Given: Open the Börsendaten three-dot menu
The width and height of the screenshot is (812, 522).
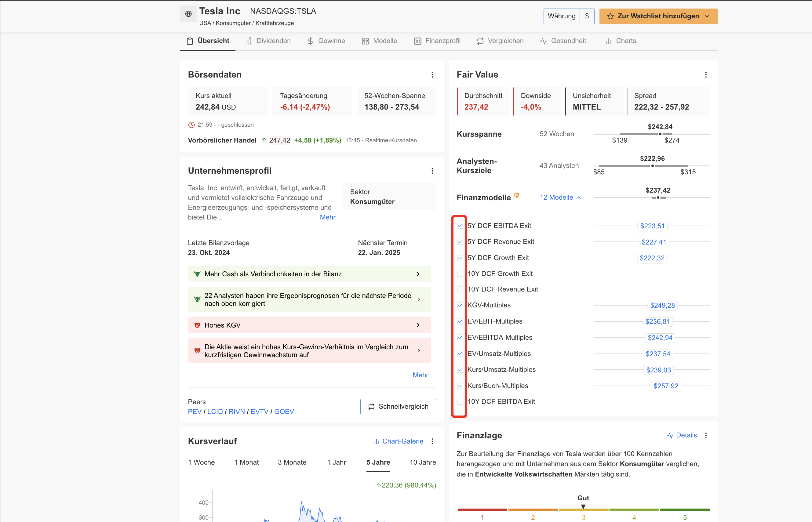Looking at the screenshot, I should [432, 74].
